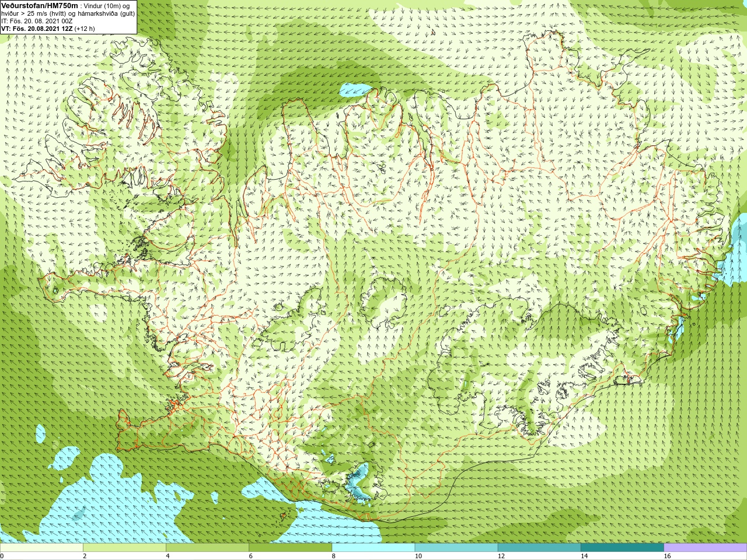Click the legend scale label "4"

pyautogui.click(x=167, y=556)
